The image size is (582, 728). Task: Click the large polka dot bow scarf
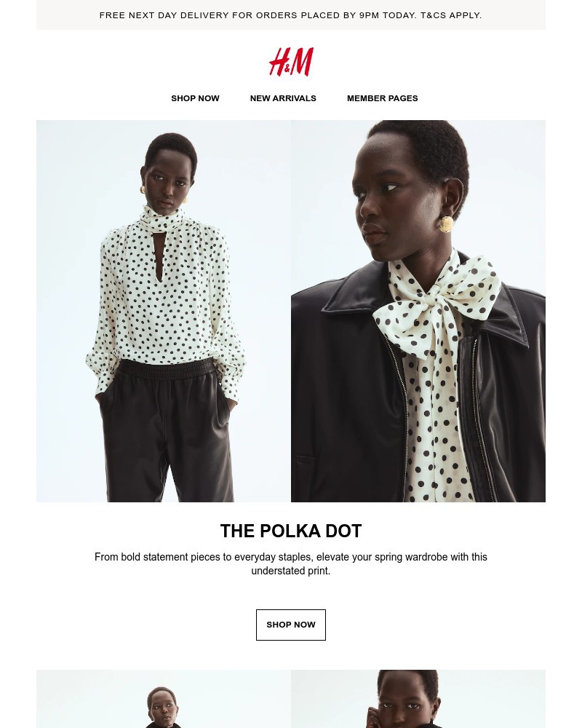(x=436, y=302)
